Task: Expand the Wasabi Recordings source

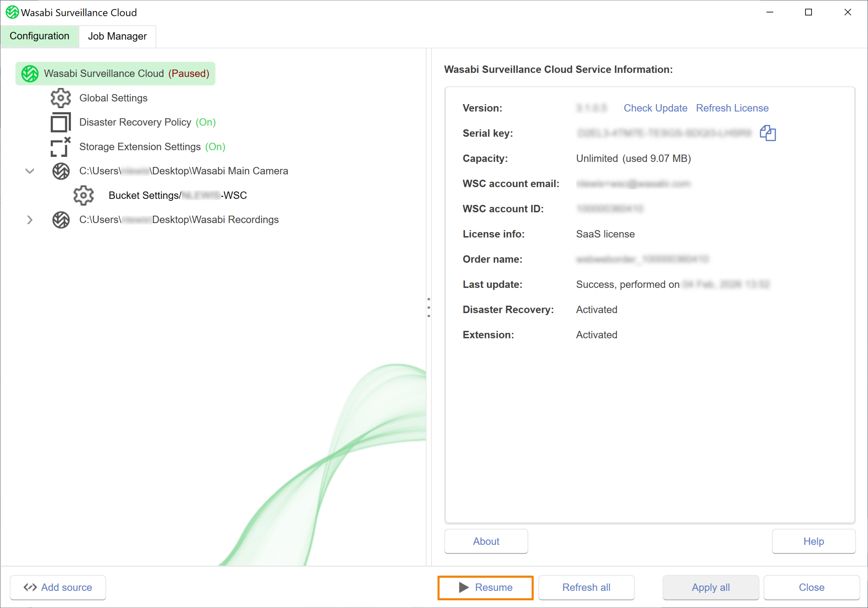Action: (30, 220)
